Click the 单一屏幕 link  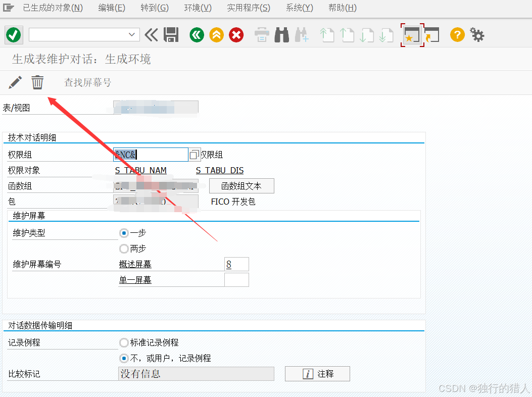tap(135, 280)
